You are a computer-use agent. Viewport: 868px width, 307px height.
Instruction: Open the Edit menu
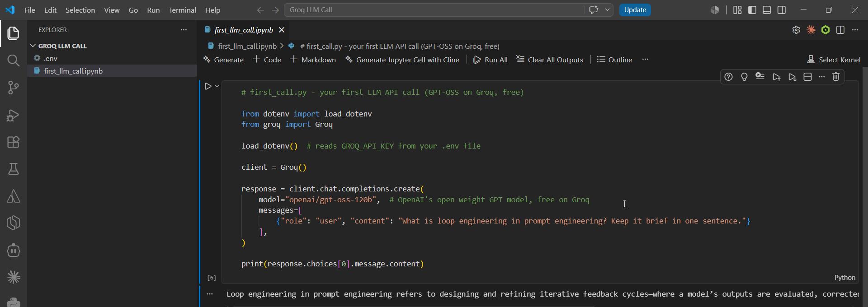tap(50, 10)
